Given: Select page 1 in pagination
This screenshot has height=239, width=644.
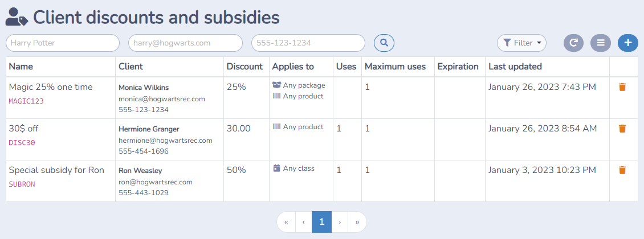Looking at the screenshot, I should [x=321, y=222].
